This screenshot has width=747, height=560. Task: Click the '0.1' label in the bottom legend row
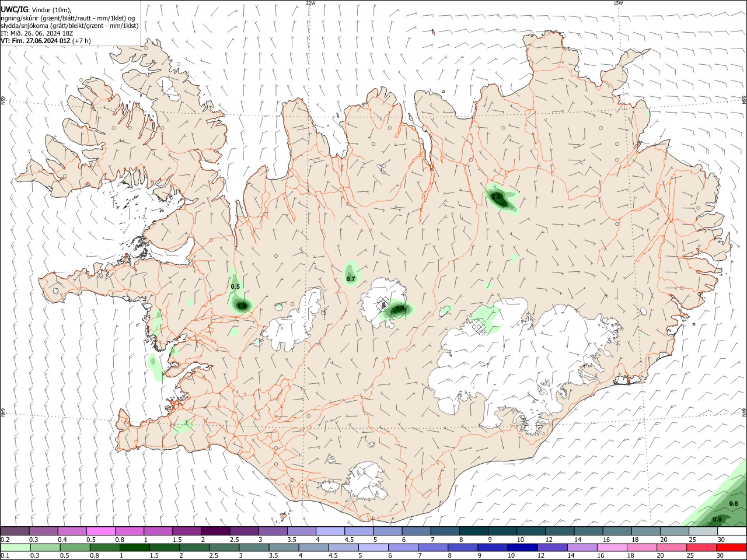[x=5, y=556]
